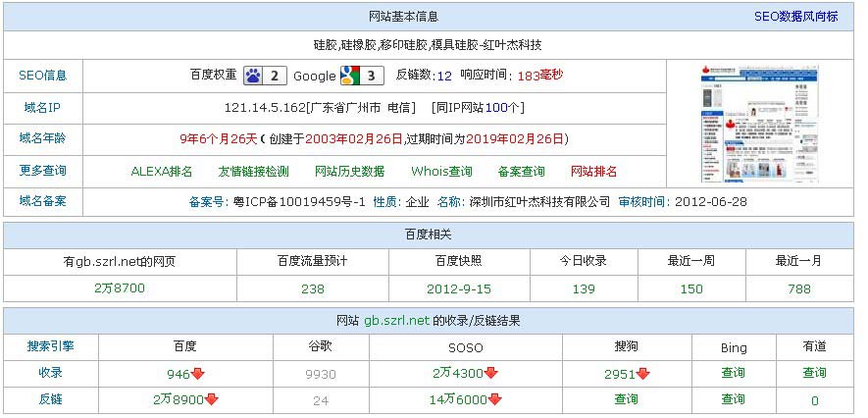Viewport: 868px width, 418px height.
Task: Click today's indexed count 139
Action: (x=584, y=289)
